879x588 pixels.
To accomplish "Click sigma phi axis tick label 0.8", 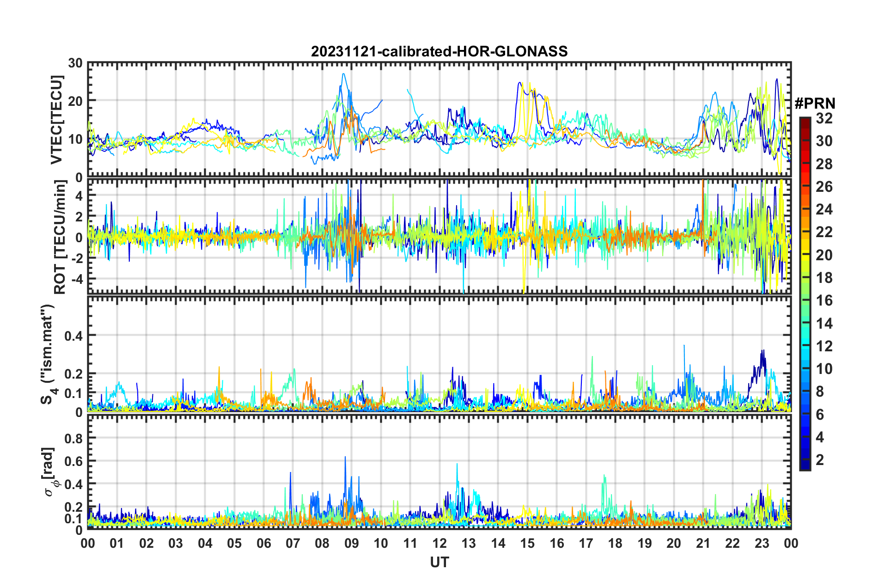I will [x=73, y=438].
